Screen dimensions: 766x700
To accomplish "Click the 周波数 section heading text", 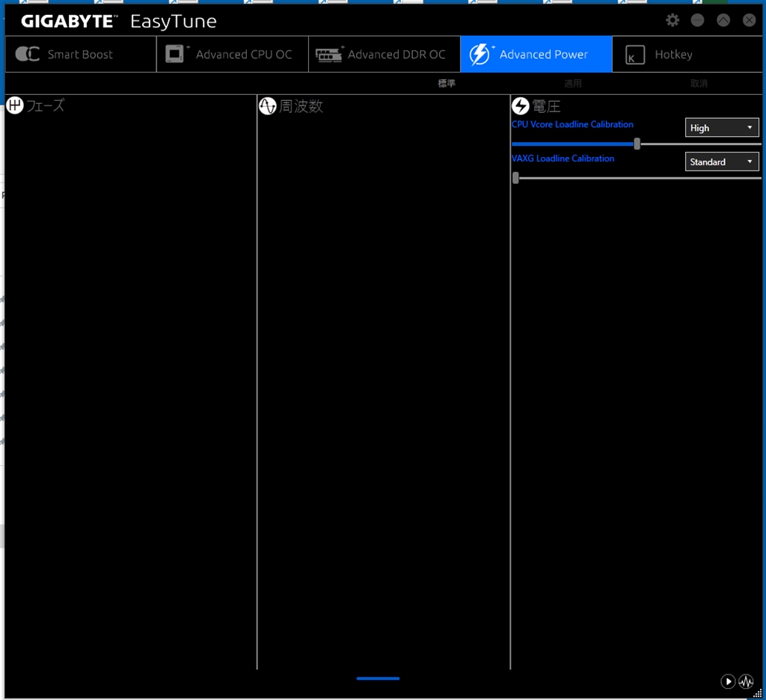I will click(x=301, y=106).
